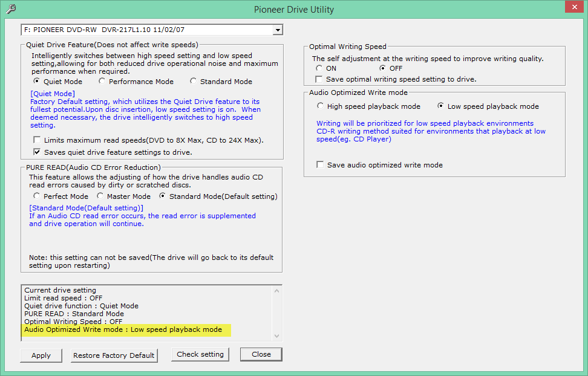Click 'Optimal Writing Speed : OFF' log line
The width and height of the screenshot is (588, 376).
point(74,322)
